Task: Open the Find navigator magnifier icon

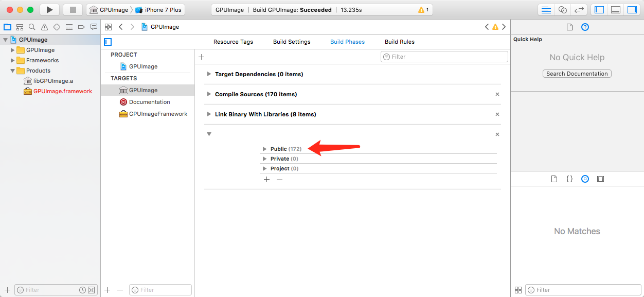Action: (32, 27)
